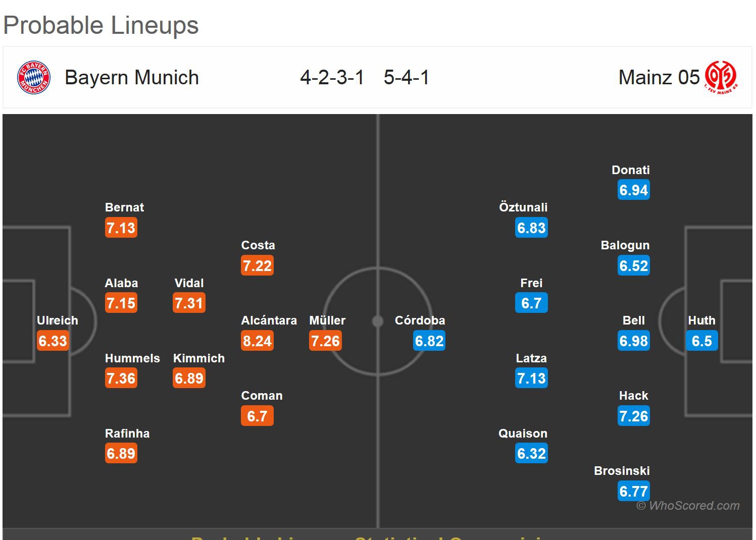Click Coman's 6.7 rating badge
Image resolution: width=756 pixels, height=540 pixels.
(257, 416)
